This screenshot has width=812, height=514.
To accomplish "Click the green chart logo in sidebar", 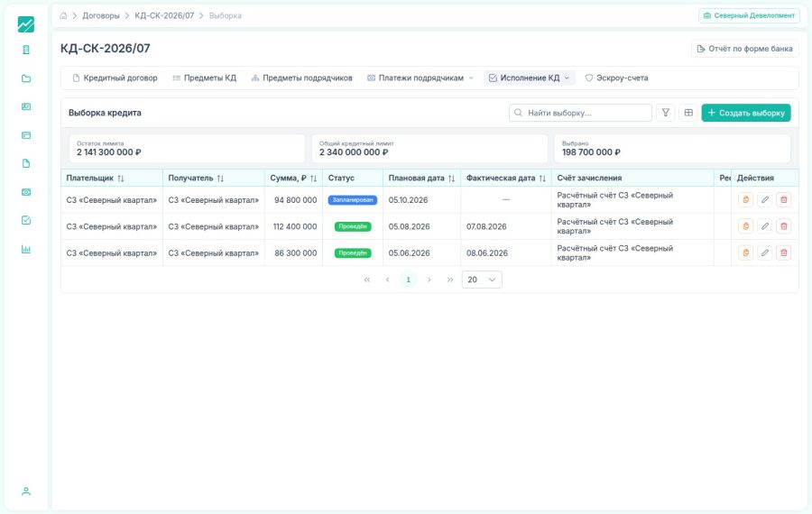I will [x=26, y=24].
